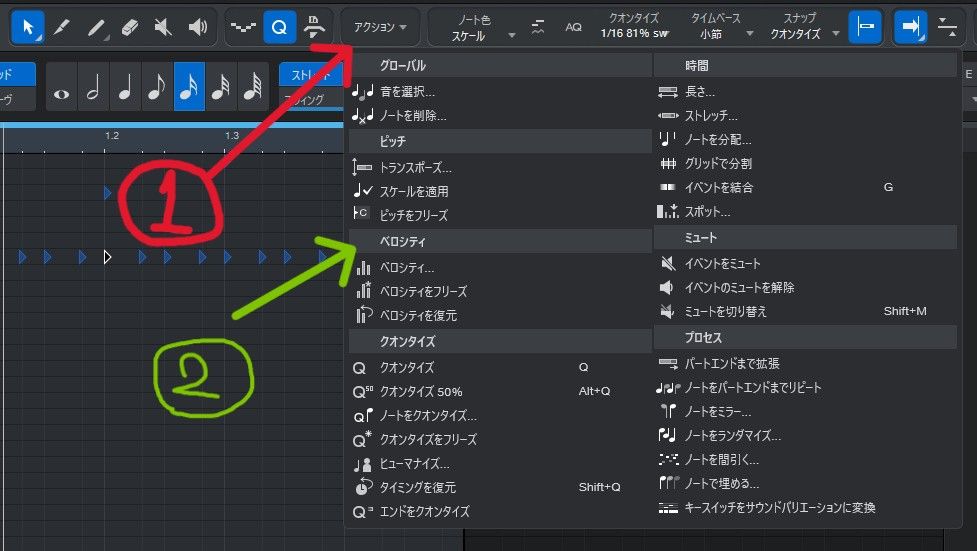Select ノートをランダマイズ... in the menu
Screen dimensions: 977x551
732,435
